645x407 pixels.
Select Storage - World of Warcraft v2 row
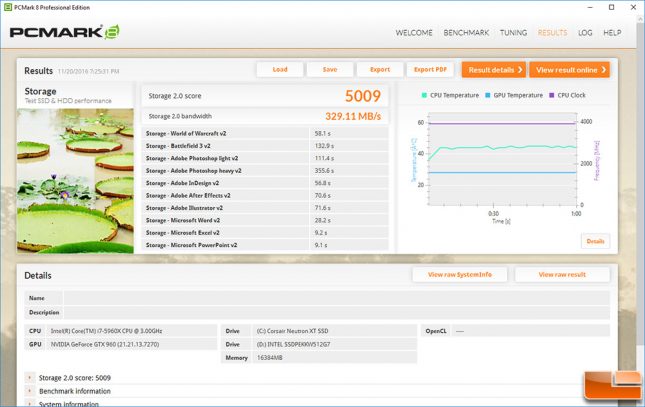pyautogui.click(x=265, y=133)
